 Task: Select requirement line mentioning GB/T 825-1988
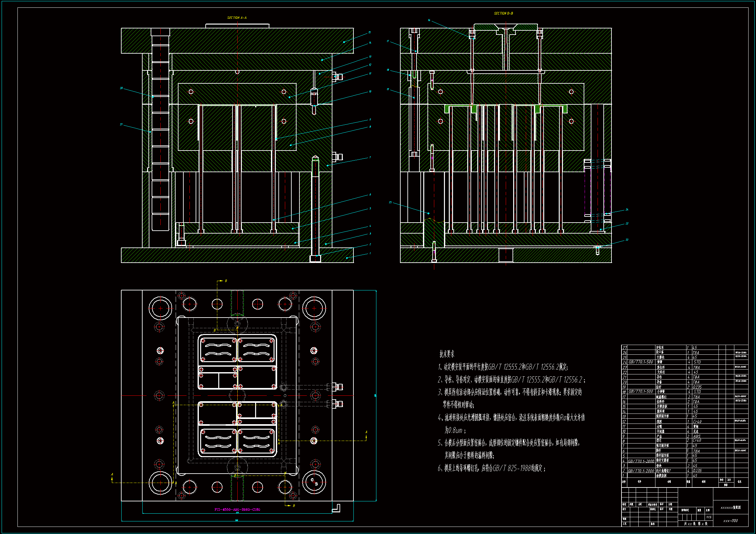[x=491, y=468]
